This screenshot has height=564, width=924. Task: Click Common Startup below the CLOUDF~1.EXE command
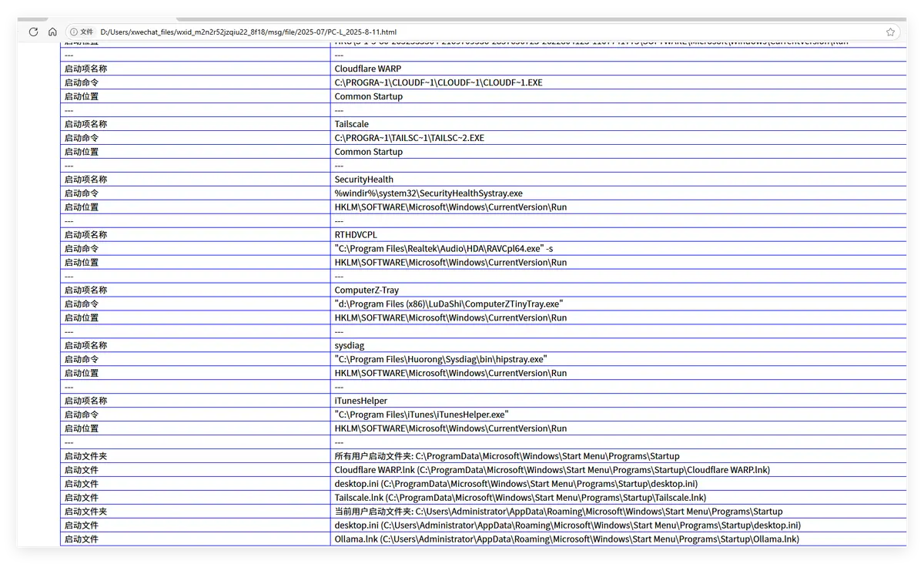pyautogui.click(x=368, y=96)
